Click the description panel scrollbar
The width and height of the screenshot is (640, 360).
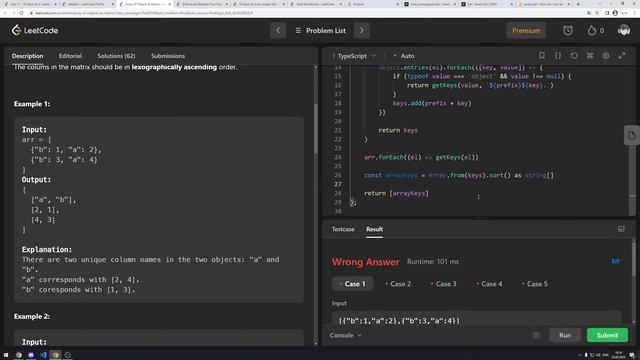pyautogui.click(x=316, y=128)
